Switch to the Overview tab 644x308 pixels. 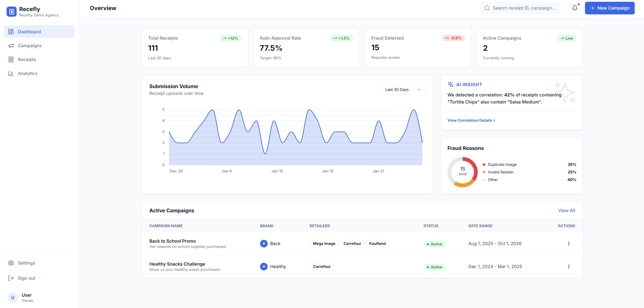[103, 8]
